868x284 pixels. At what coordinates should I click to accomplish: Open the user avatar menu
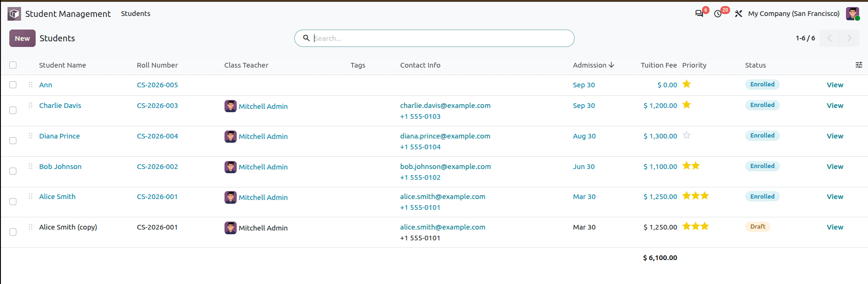tap(853, 14)
